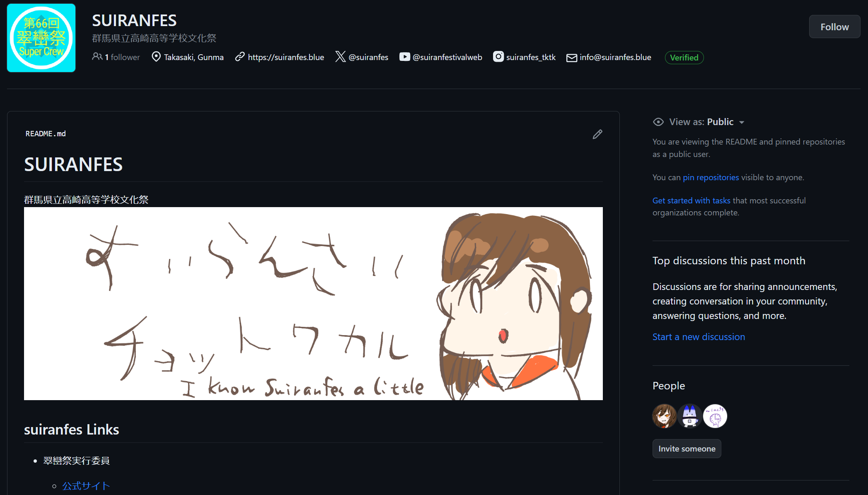Expand the View as Public dropdown menu
This screenshot has height=495, width=868.
pos(742,122)
